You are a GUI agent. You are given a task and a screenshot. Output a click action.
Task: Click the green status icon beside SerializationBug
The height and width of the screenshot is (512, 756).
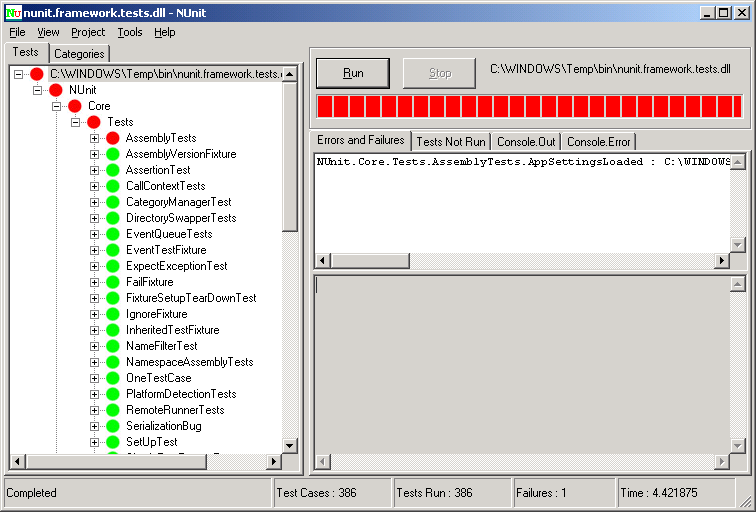(113, 426)
